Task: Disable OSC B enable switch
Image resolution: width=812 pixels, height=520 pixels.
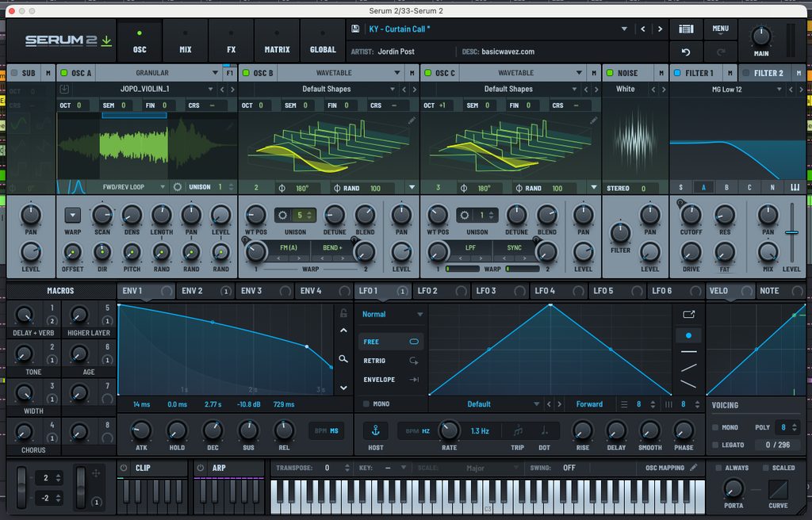Action: click(x=246, y=73)
